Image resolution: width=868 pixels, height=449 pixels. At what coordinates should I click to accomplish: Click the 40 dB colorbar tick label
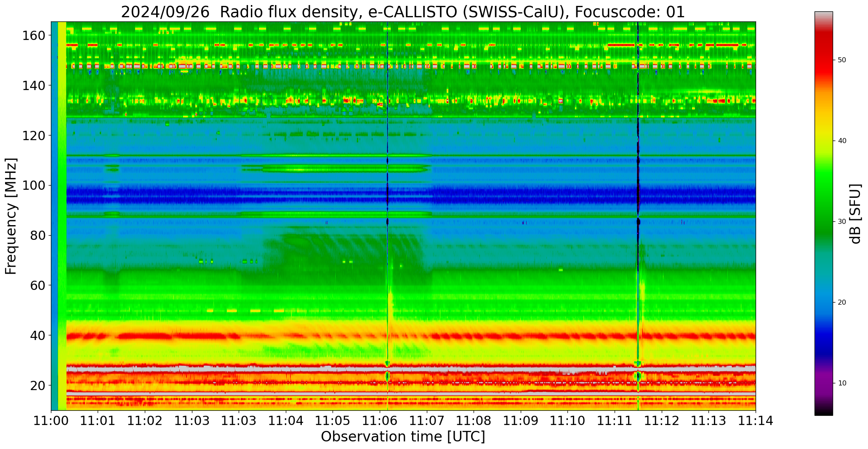tap(842, 141)
